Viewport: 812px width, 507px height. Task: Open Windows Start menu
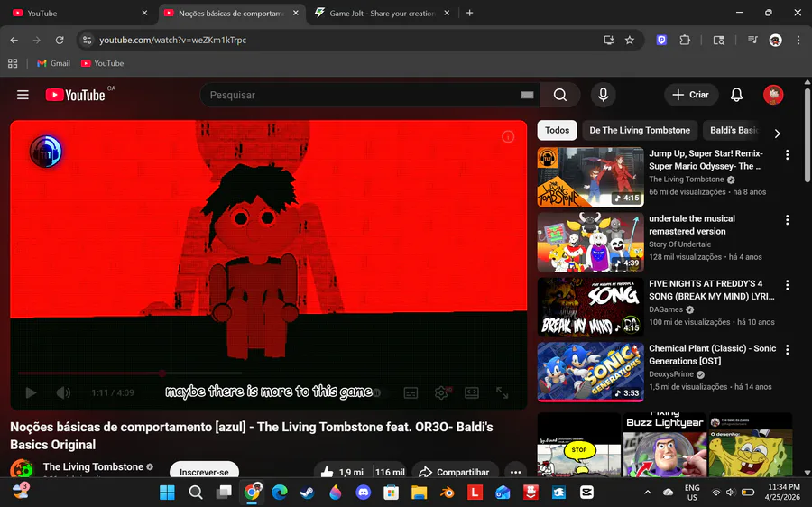coord(167,492)
